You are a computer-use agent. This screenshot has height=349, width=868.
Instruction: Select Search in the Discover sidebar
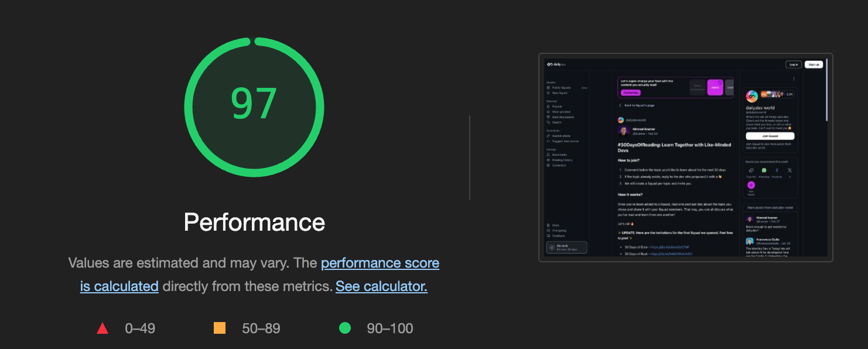coord(557,122)
